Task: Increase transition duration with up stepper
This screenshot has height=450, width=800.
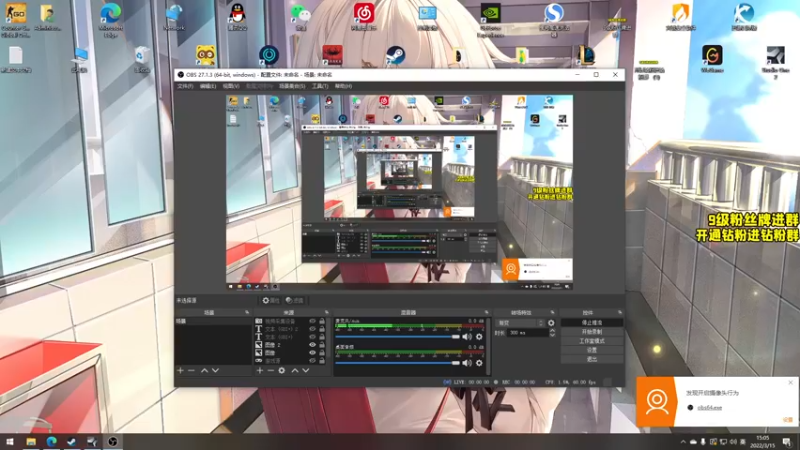Action: tap(552, 331)
